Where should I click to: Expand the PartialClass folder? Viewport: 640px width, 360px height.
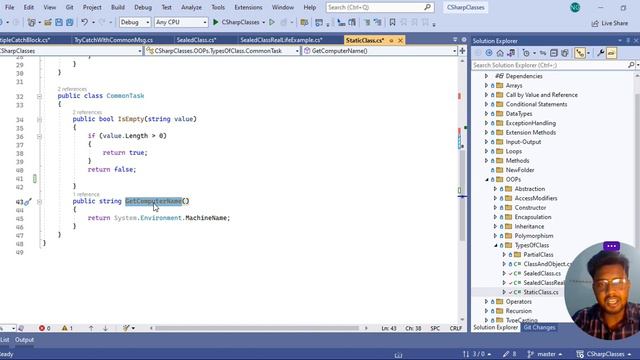[x=504, y=255]
